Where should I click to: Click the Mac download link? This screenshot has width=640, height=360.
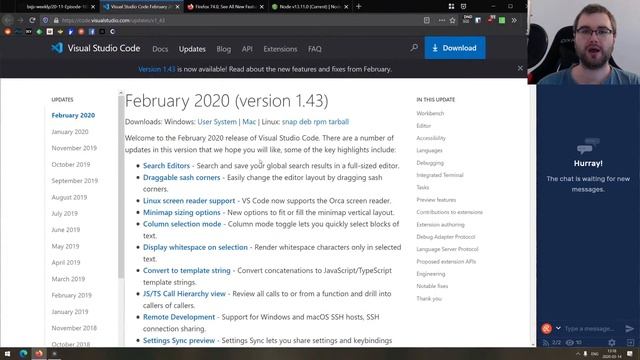249,122
